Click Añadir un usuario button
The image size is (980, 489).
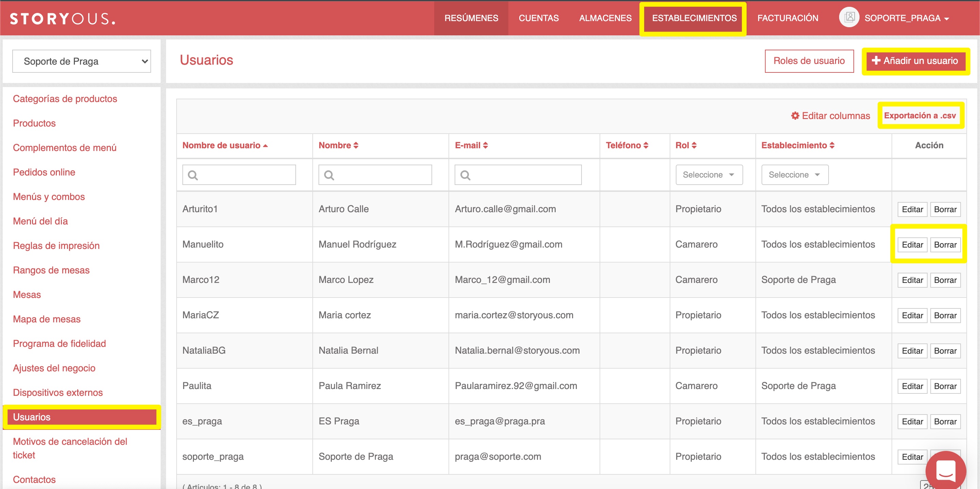[915, 61]
